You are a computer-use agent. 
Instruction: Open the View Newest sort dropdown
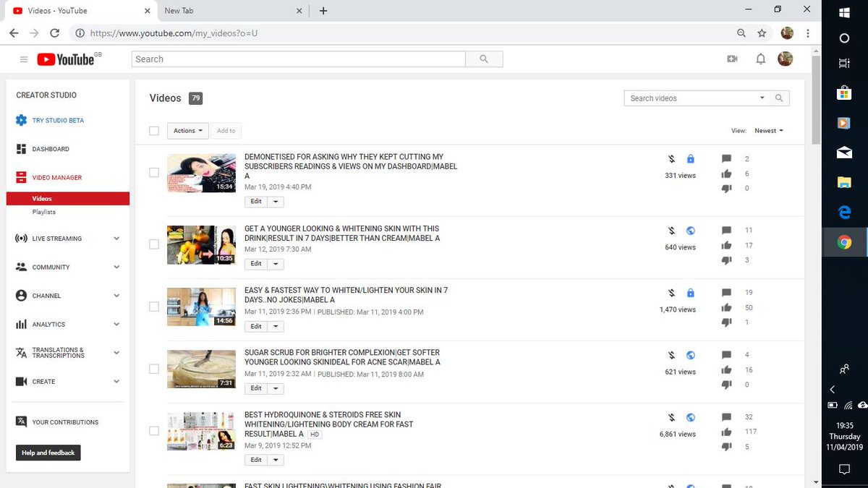click(x=768, y=131)
